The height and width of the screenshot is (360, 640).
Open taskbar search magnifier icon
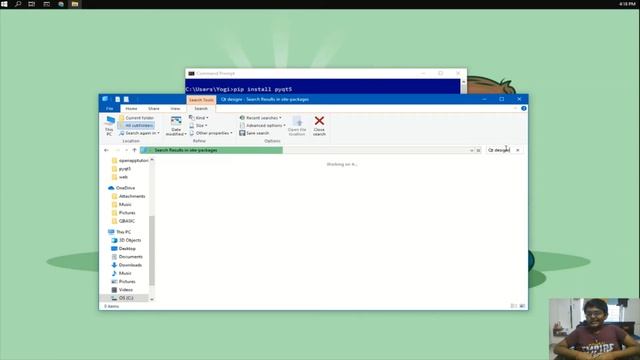coord(18,4)
